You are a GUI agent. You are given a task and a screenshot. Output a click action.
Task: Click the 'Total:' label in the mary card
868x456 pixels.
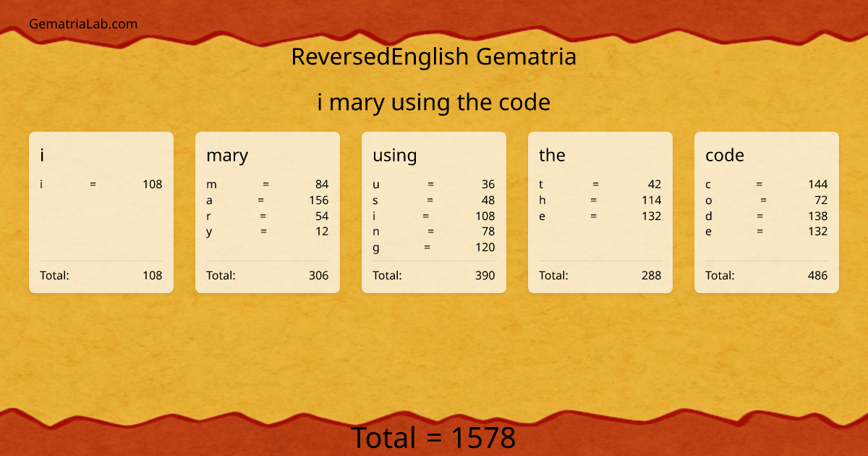[221, 275]
